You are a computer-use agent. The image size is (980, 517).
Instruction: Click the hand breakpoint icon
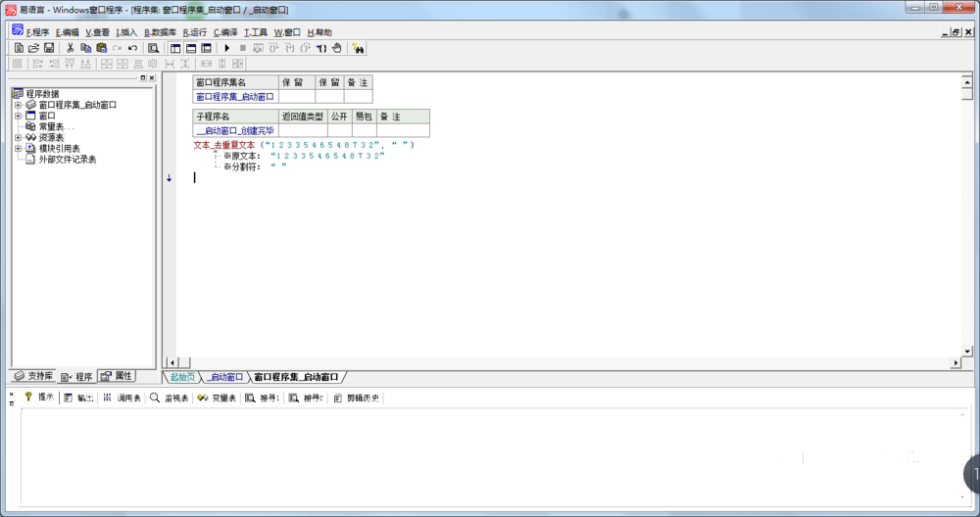click(337, 48)
